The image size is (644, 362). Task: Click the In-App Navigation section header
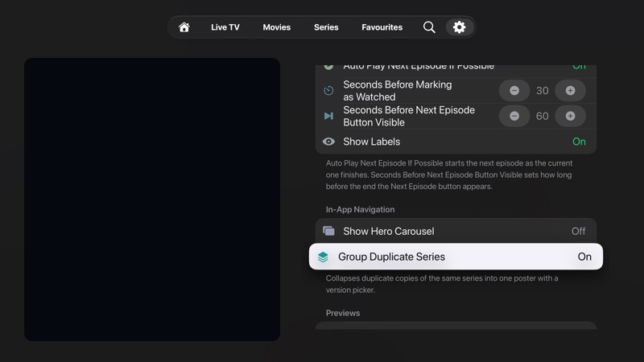[360, 209]
